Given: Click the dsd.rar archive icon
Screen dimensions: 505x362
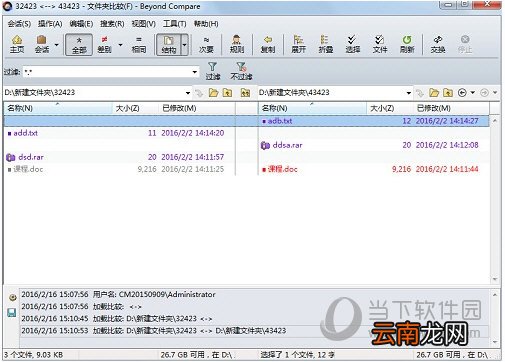Looking at the screenshot, I should (11, 157).
